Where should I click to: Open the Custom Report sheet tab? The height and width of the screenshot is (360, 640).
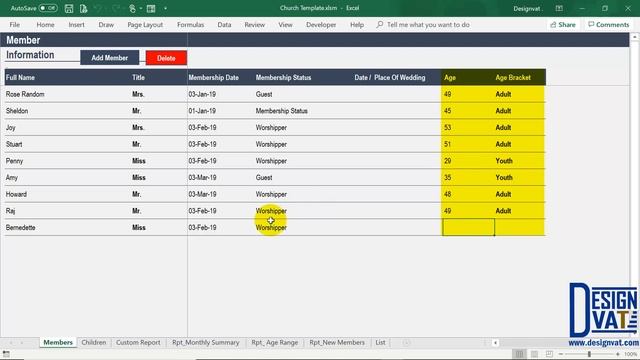(138, 342)
